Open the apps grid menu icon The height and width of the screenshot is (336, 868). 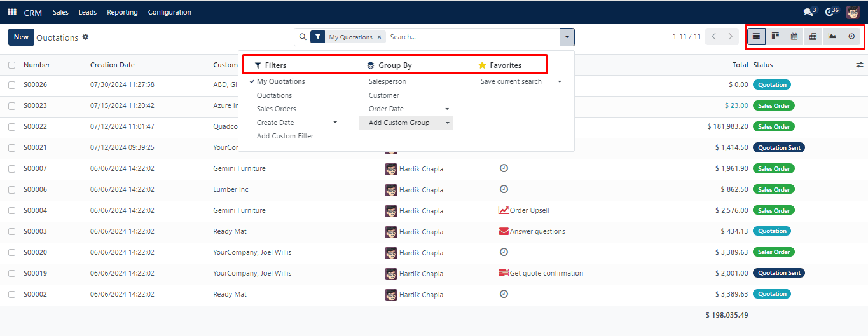click(12, 12)
